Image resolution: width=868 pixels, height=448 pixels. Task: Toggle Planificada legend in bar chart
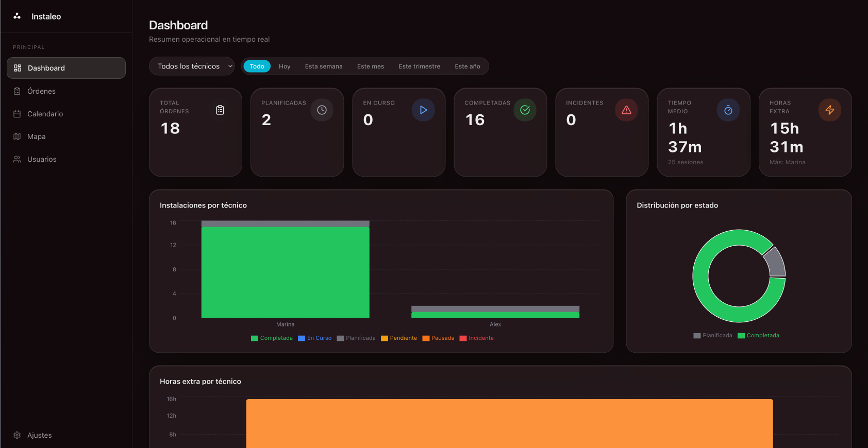356,338
